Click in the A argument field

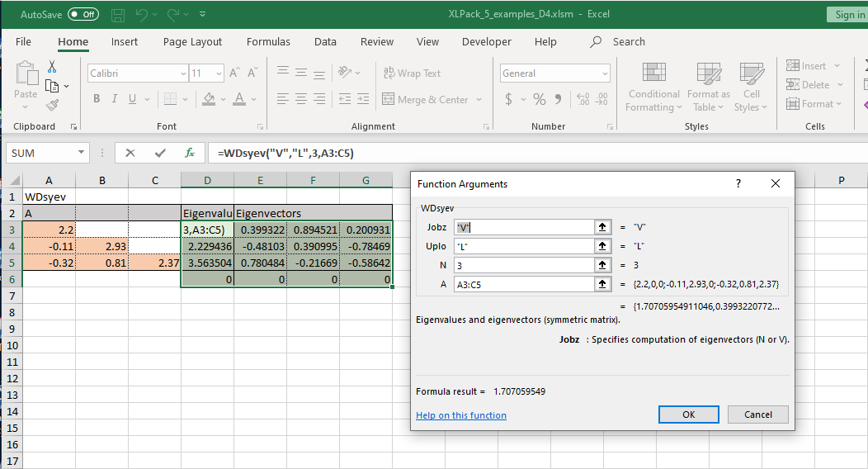(524, 284)
